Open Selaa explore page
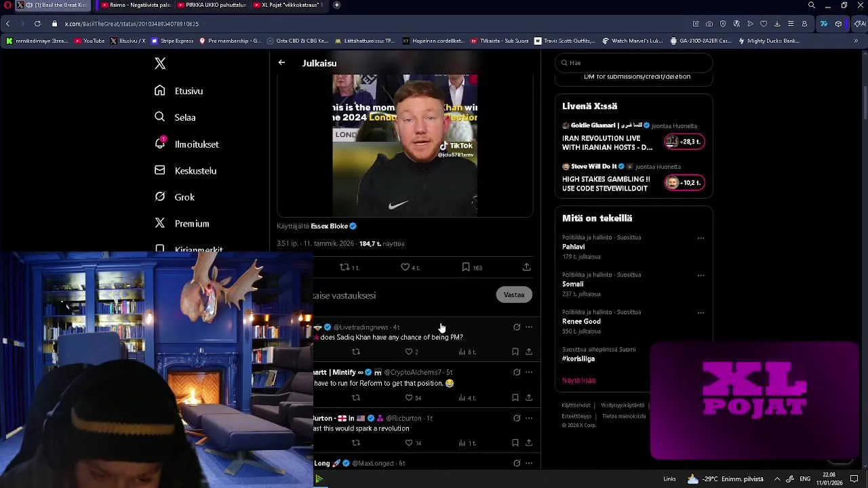This screenshot has height=488, width=868. click(175, 117)
